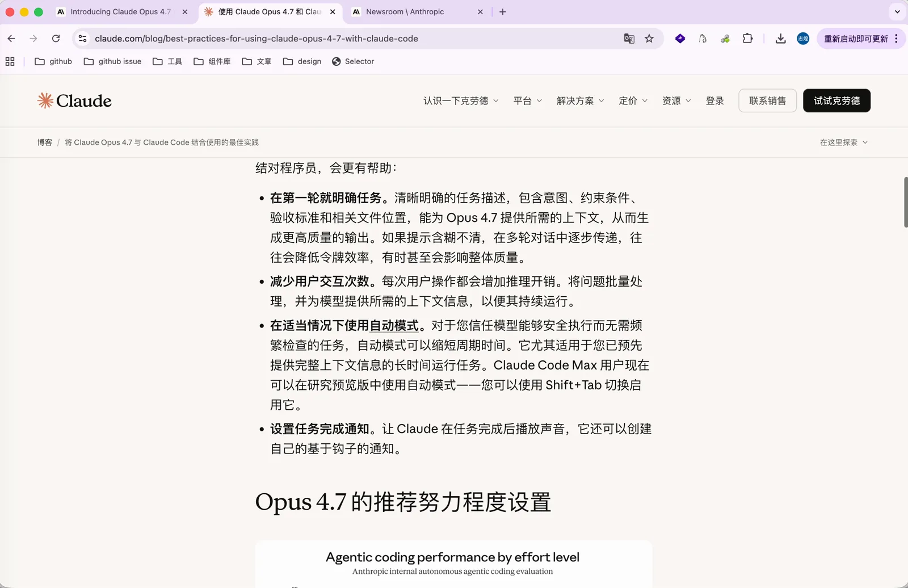Expand the 资源 menu
Screen dimensions: 908x588
coord(676,100)
